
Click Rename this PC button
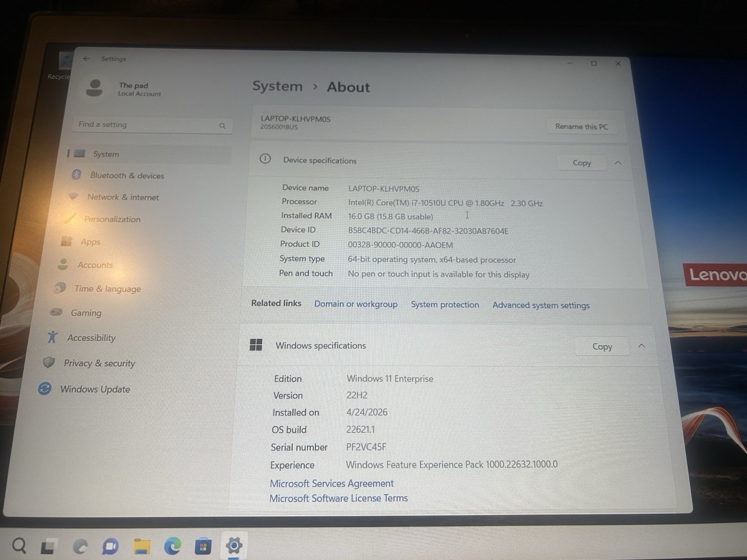tap(582, 126)
